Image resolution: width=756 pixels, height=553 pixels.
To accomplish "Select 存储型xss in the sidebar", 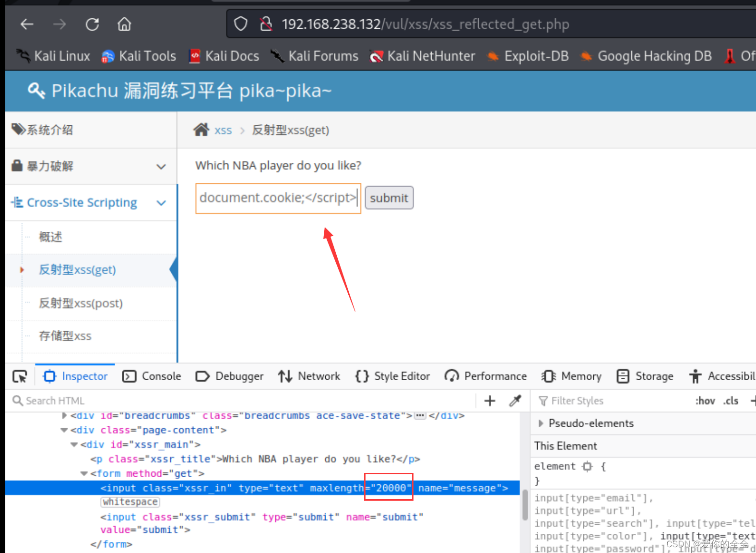I will click(x=65, y=336).
